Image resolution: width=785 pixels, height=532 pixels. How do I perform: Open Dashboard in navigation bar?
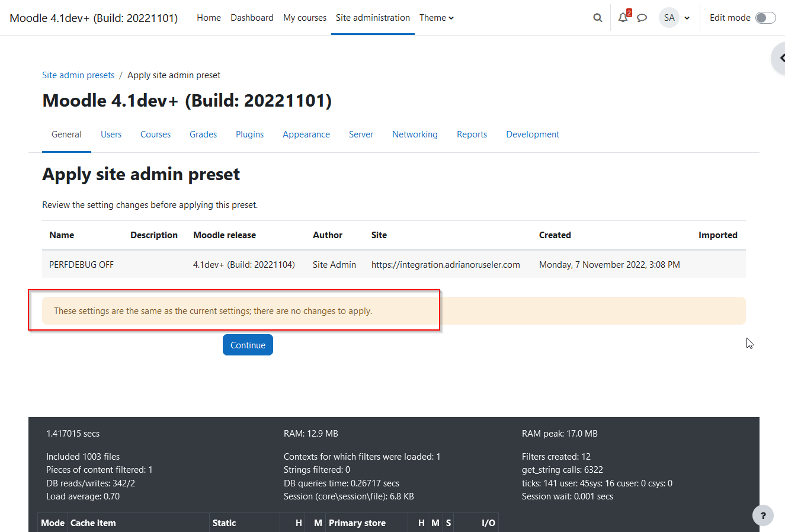click(252, 18)
